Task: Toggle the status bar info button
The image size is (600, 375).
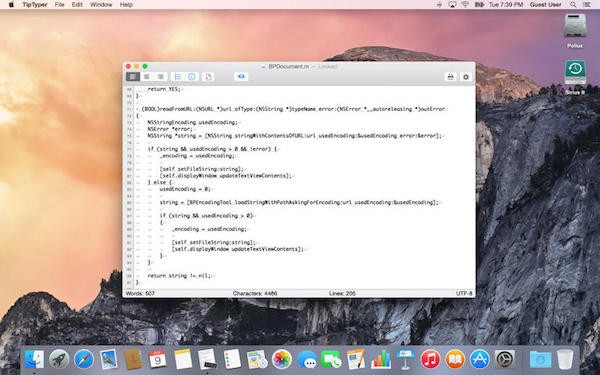Action: pos(192,77)
